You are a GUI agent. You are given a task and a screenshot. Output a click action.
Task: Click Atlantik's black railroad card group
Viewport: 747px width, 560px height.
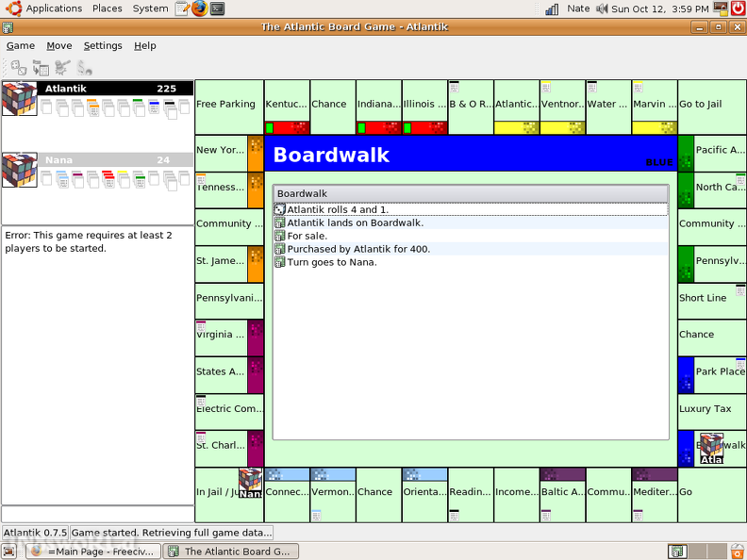click(x=170, y=109)
